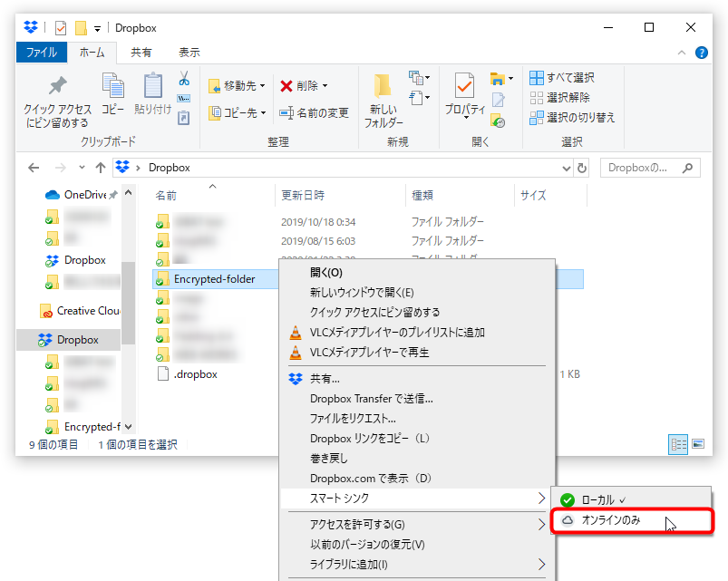Open the Help question mark icon
The height and width of the screenshot is (581, 728).
pyautogui.click(x=702, y=53)
